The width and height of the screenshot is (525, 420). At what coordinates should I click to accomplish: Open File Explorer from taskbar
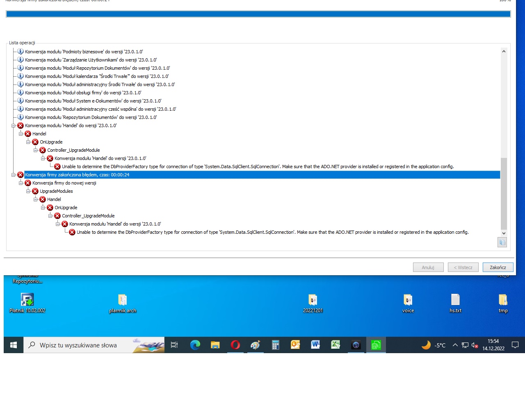click(215, 345)
